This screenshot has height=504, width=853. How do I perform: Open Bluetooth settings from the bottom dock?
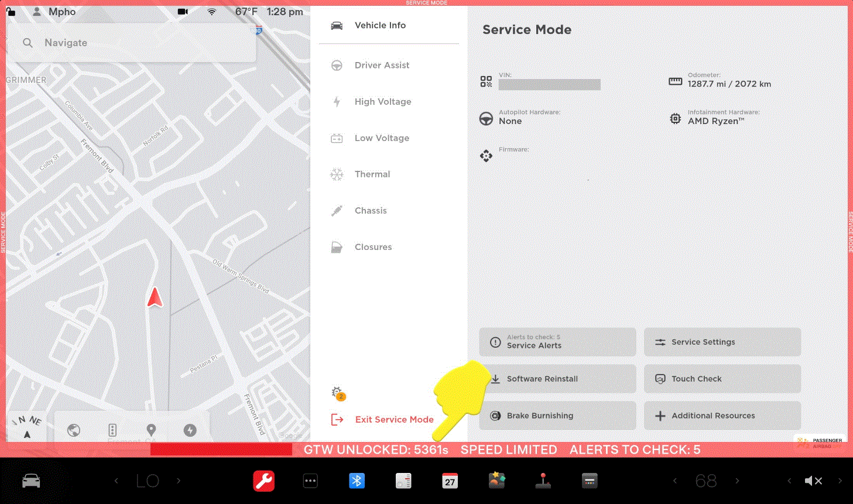click(x=357, y=481)
